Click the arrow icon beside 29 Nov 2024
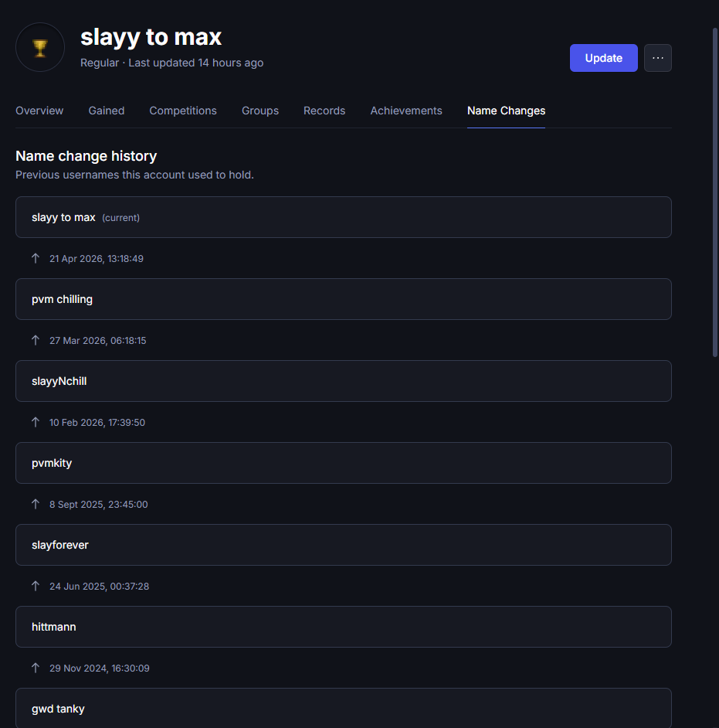The height and width of the screenshot is (728, 719). [36, 668]
